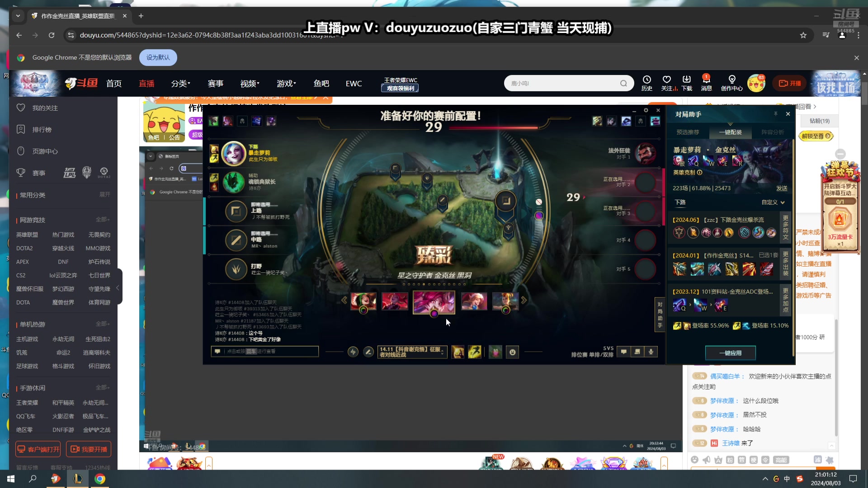Toggle chroma on the selected center skin
The width and height of the screenshot is (868, 488).
coord(434,314)
